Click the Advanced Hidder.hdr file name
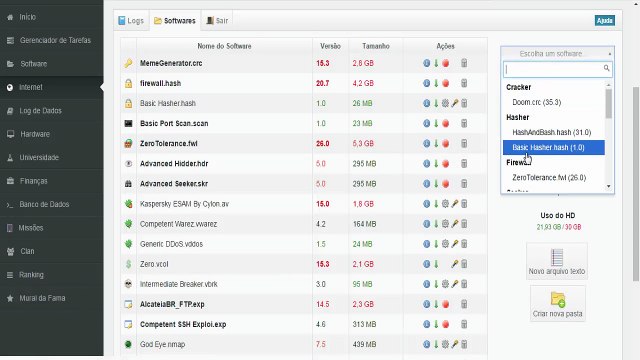 pyautogui.click(x=174, y=164)
